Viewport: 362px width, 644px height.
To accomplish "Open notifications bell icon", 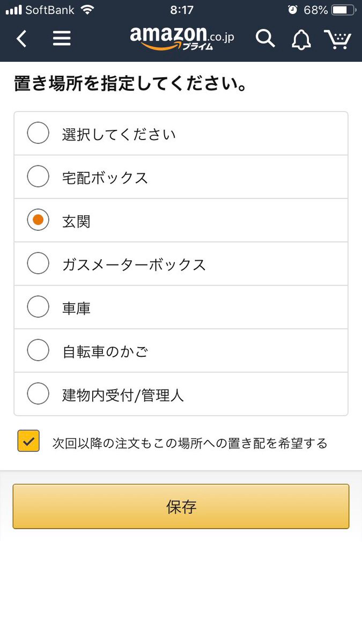I will pyautogui.click(x=301, y=39).
